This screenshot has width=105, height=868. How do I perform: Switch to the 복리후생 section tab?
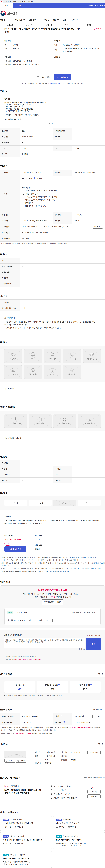(68, 25)
